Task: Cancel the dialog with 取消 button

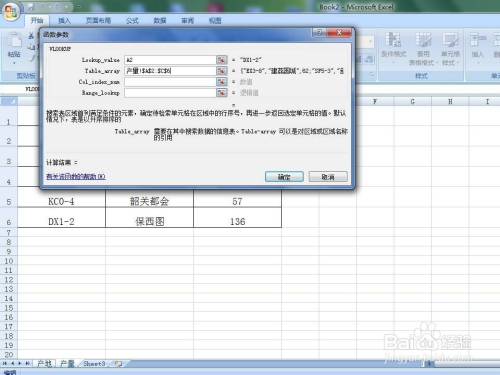Action: 328,177
